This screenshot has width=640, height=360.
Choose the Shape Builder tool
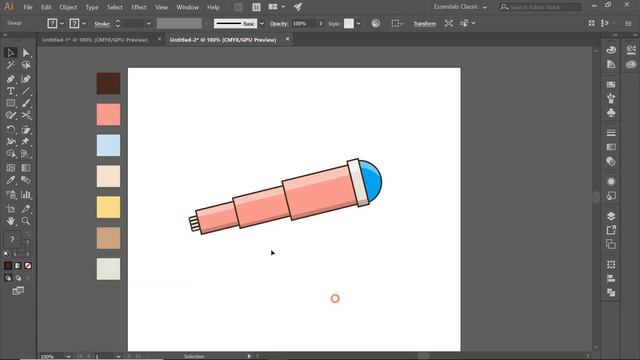point(11,154)
